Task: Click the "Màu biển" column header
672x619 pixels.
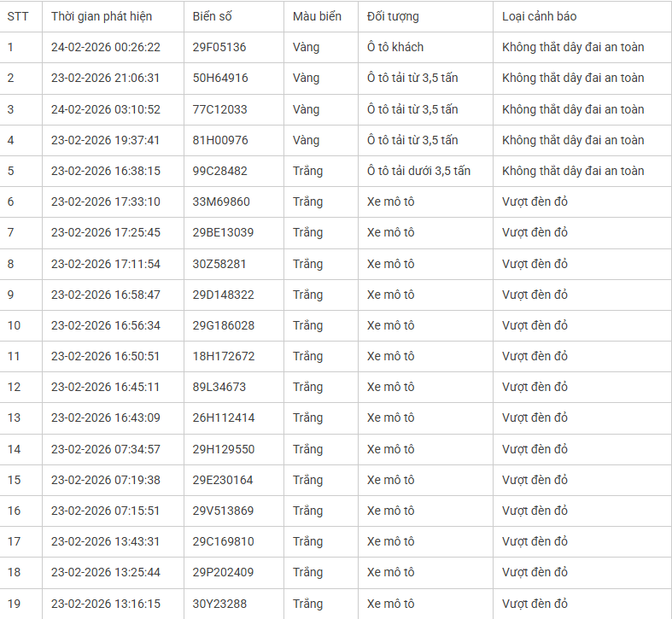Action: pos(316,16)
